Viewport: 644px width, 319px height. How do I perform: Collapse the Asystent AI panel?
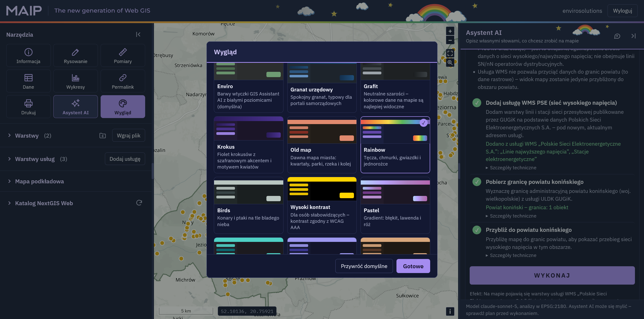click(x=633, y=36)
